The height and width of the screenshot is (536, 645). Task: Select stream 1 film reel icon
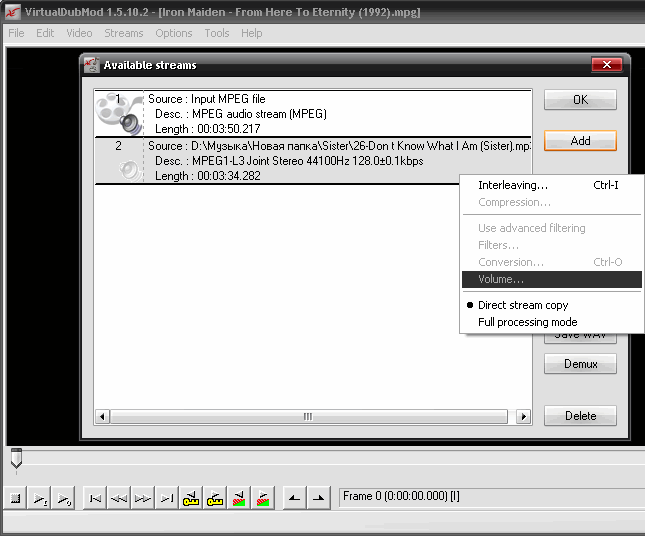click(119, 114)
